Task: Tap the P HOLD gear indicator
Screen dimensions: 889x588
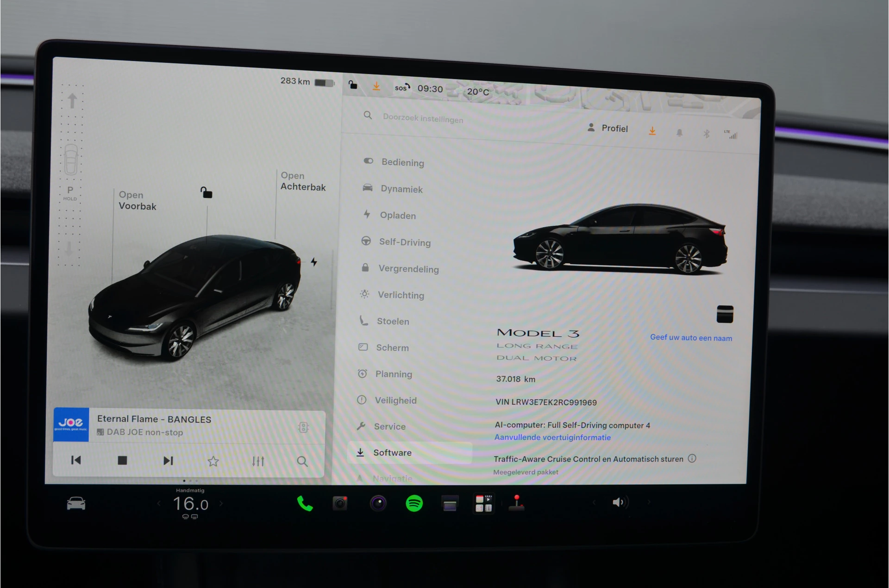Action: coord(70,193)
